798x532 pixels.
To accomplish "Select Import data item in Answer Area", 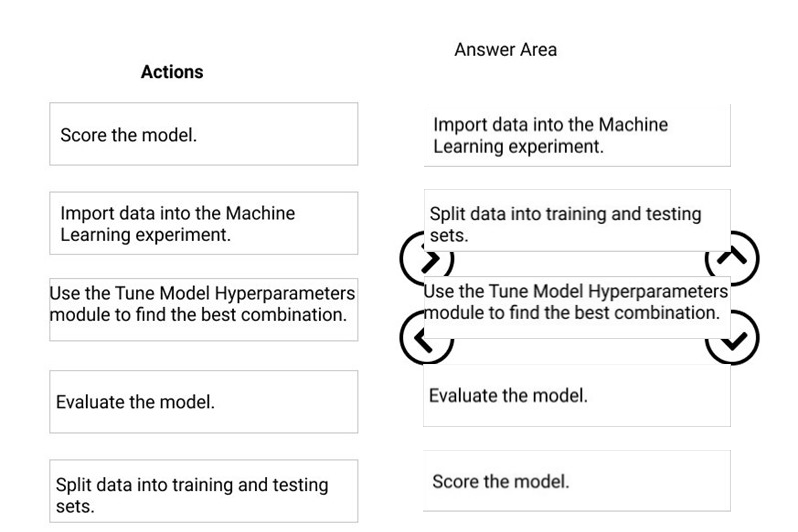I will click(x=577, y=135).
